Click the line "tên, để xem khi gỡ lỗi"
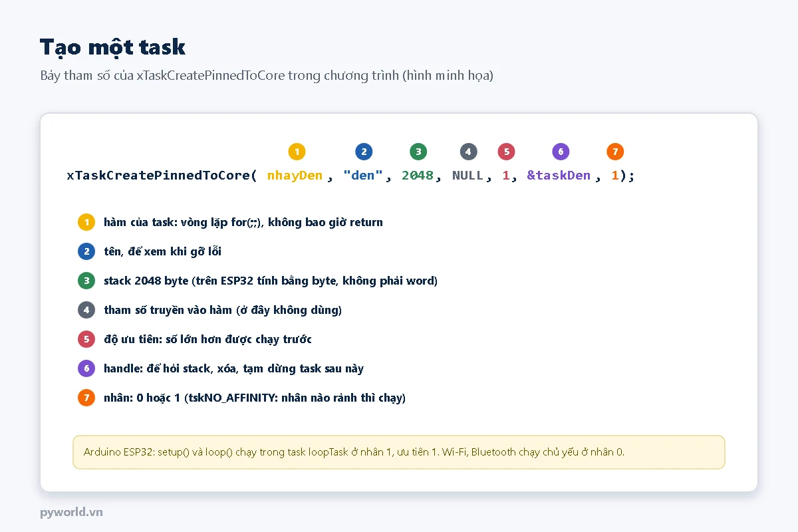The height and width of the screenshot is (532, 798). [163, 251]
